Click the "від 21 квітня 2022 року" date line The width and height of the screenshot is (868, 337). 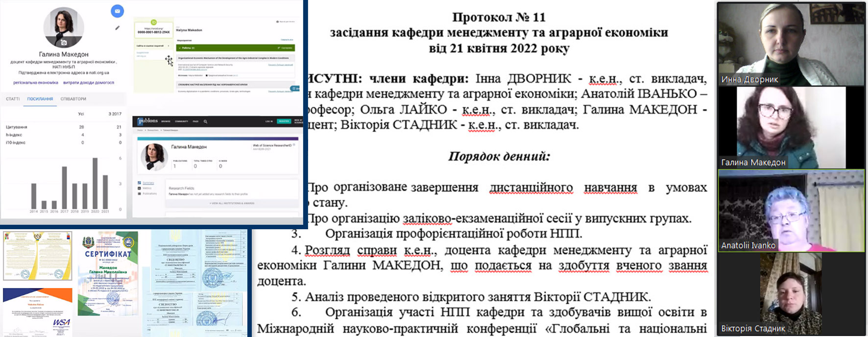tap(499, 48)
